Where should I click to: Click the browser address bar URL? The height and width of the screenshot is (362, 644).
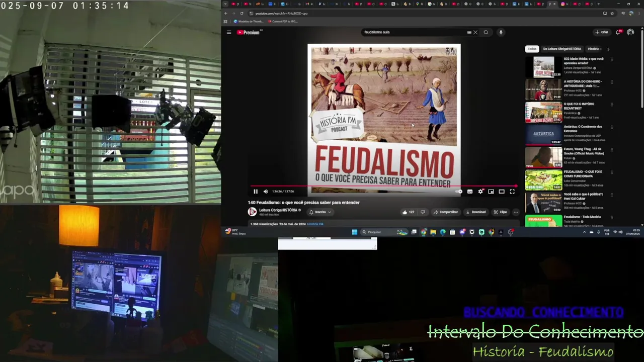pos(281,14)
